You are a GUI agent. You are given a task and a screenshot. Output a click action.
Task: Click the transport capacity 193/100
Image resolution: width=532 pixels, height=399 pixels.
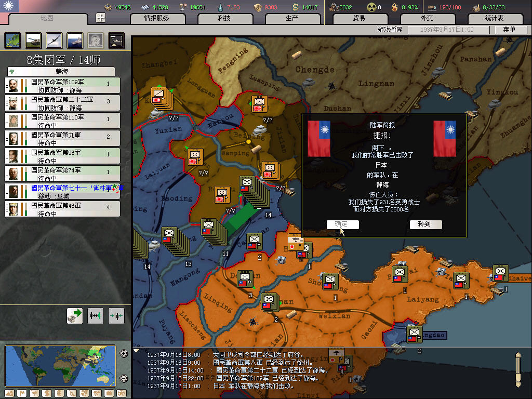click(x=450, y=7)
